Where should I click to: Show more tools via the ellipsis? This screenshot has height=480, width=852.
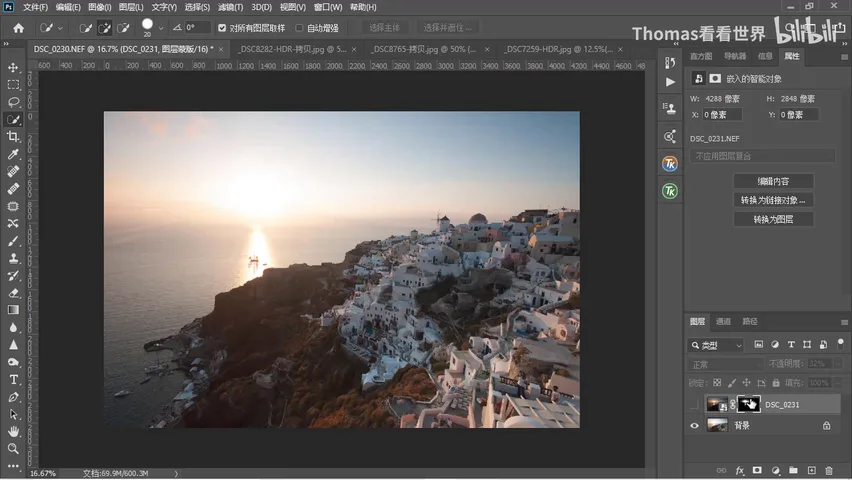[x=13, y=466]
